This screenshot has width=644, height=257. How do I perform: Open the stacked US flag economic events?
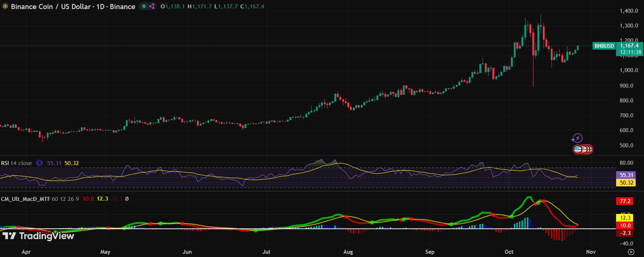pyautogui.click(x=583, y=149)
